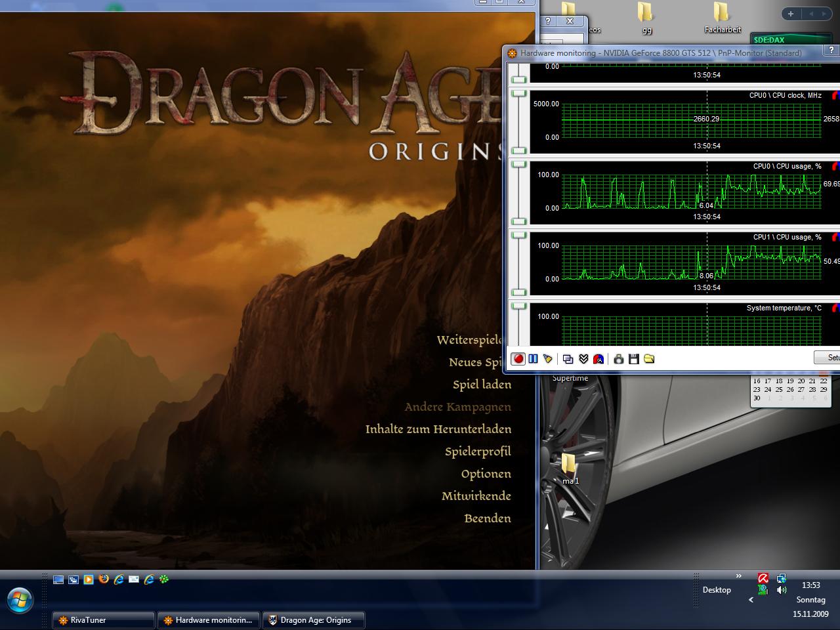Open the Facharbeit desktop folder
Screen dimensions: 840x630
(722, 18)
